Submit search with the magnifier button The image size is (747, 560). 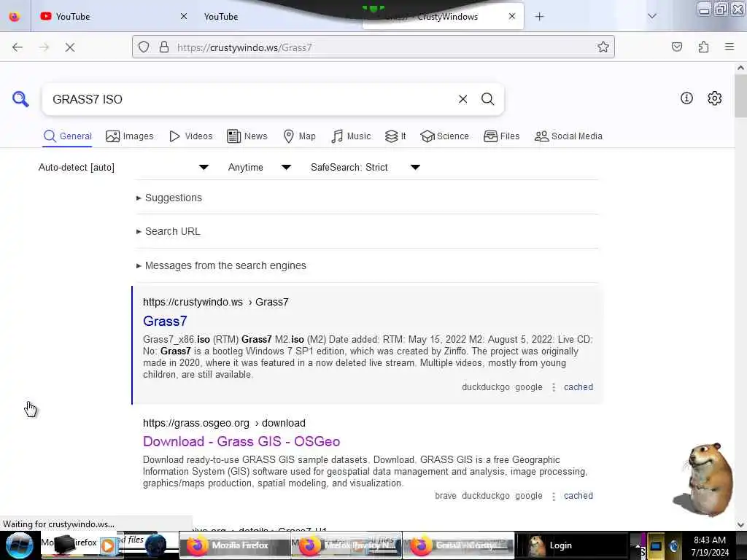(487, 99)
